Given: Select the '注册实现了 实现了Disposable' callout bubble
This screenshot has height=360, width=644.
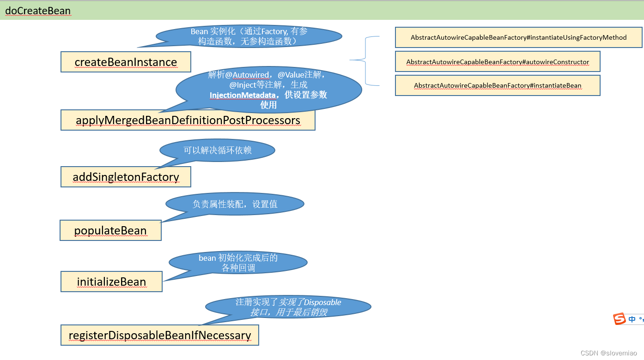Looking at the screenshot, I should pyautogui.click(x=288, y=307).
